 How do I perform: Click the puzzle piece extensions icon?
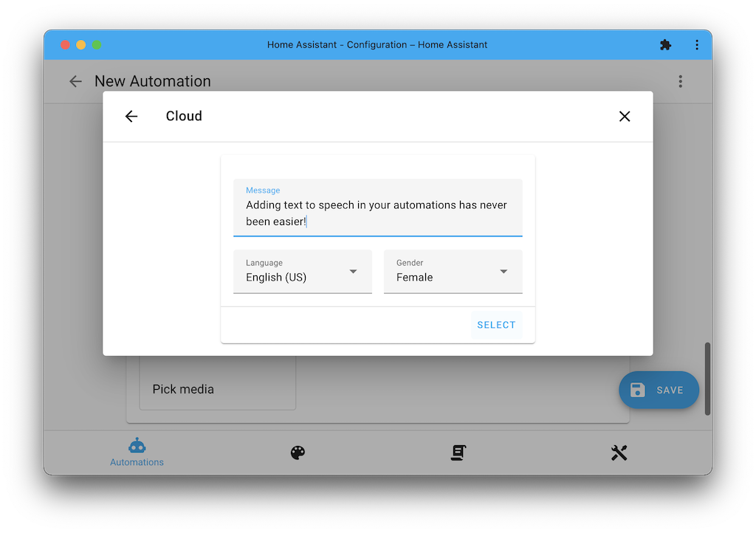click(x=665, y=45)
